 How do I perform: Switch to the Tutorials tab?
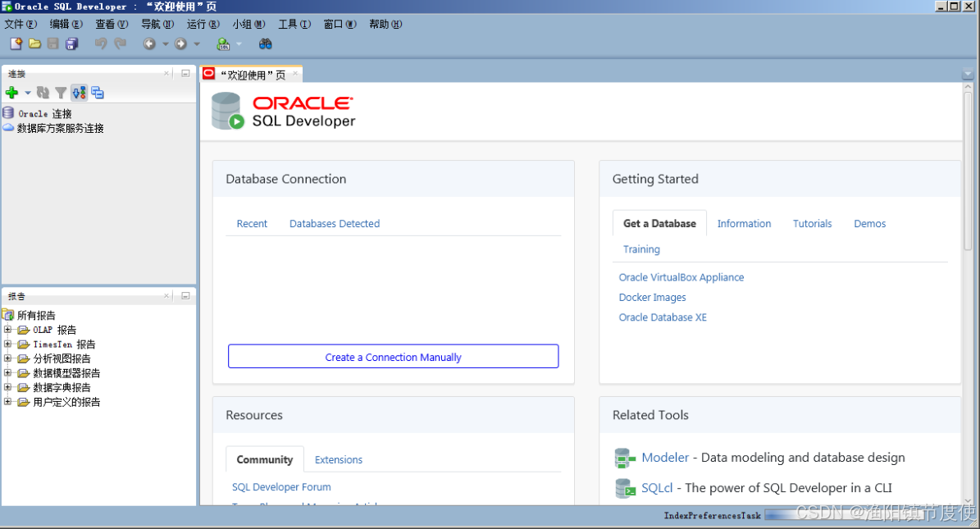point(813,223)
